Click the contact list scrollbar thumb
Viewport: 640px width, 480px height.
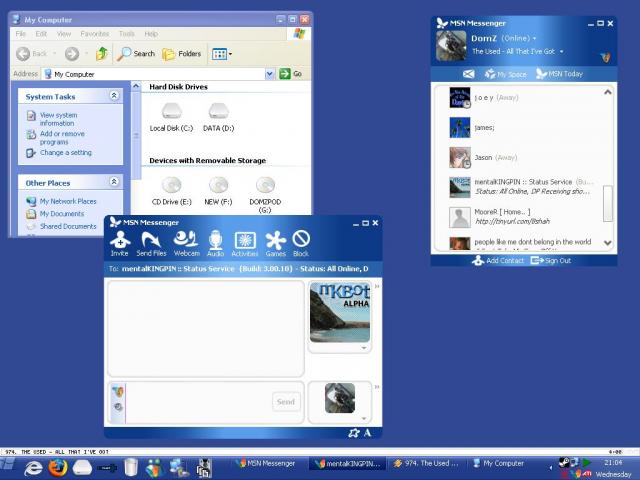[608, 203]
